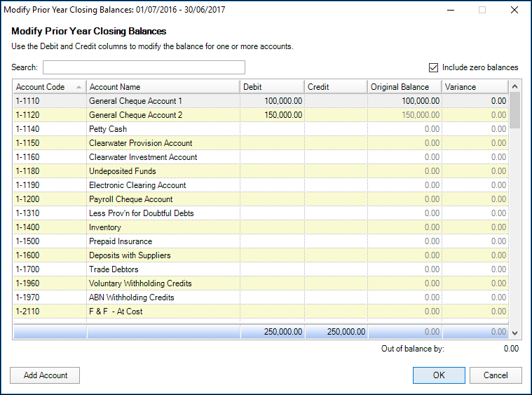Viewport: 532px width, 395px height.
Task: Close the dialog window with X
Action: (x=514, y=11)
